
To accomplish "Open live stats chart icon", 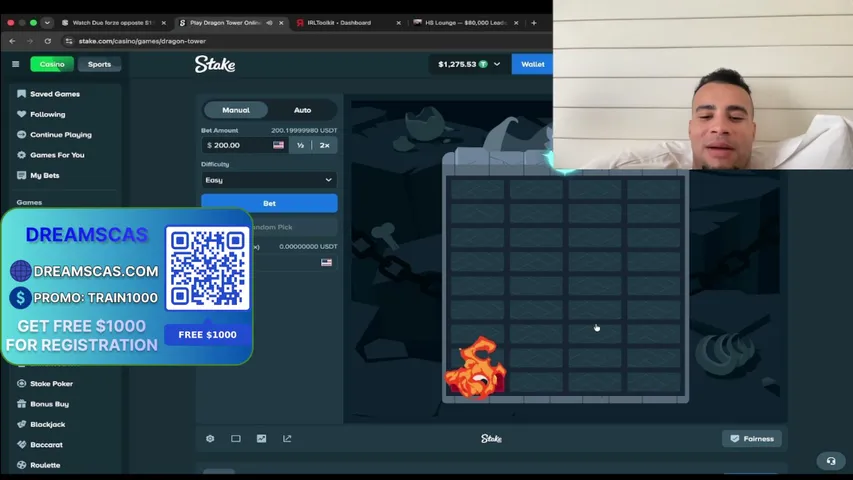I will point(261,439).
